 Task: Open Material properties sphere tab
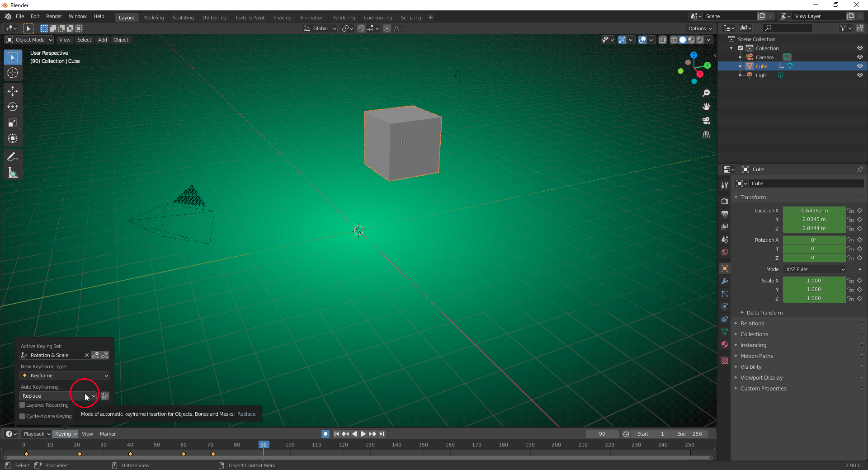[x=725, y=344]
